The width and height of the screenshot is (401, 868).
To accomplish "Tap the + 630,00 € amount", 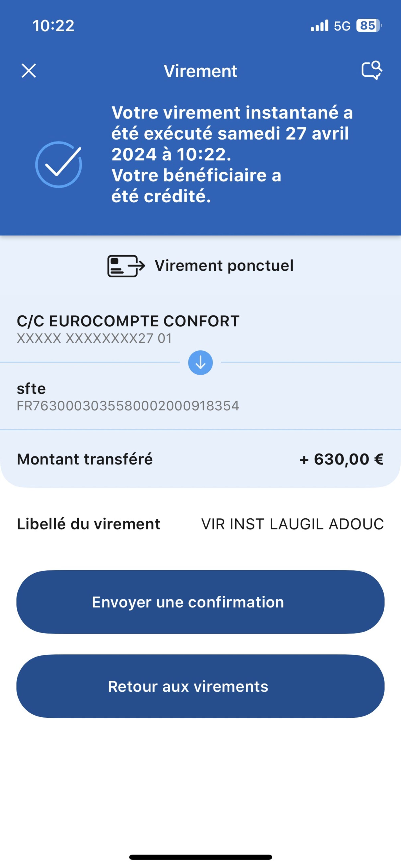I will pos(341,459).
